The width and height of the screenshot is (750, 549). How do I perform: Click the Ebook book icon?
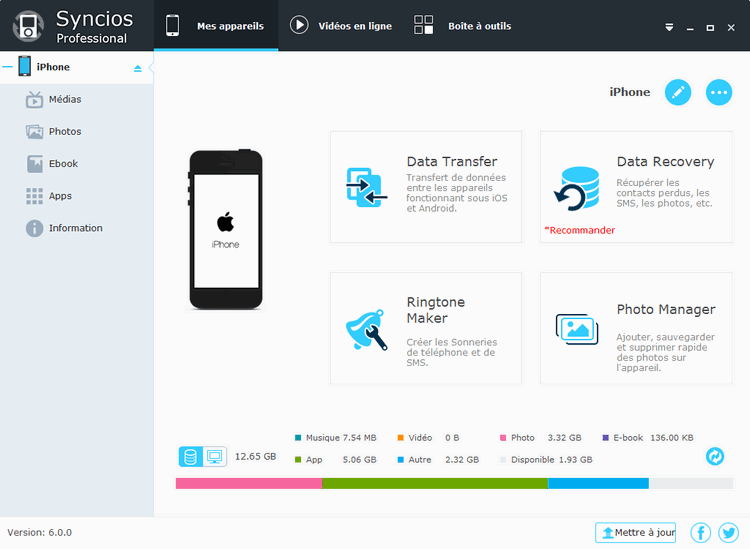pyautogui.click(x=34, y=164)
